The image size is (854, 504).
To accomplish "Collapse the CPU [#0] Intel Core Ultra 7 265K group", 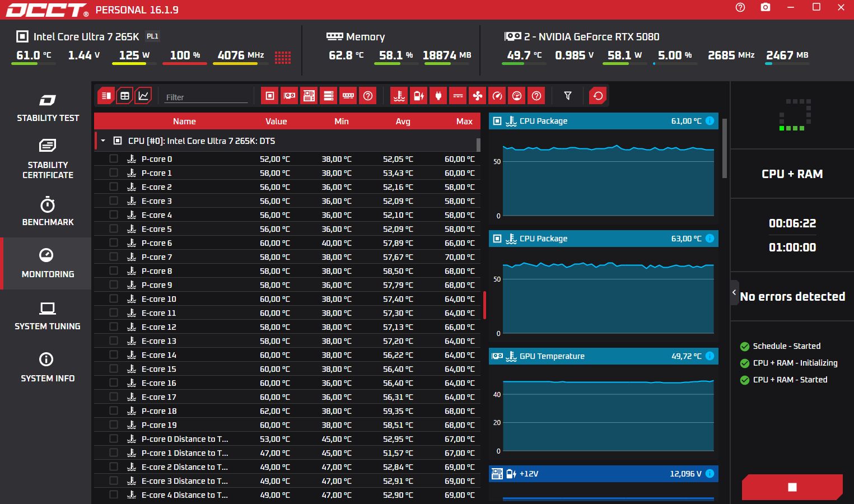I will coord(103,141).
